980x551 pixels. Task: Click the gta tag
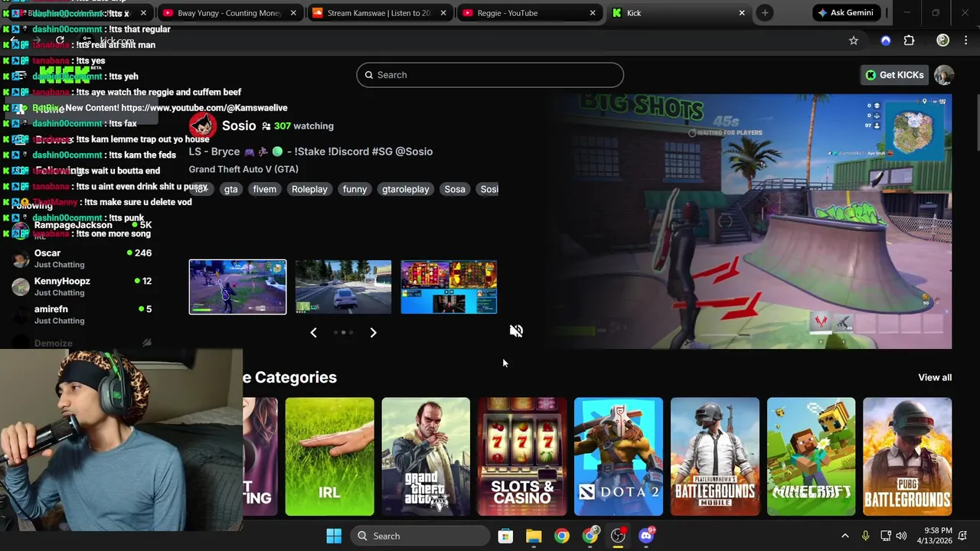pyautogui.click(x=230, y=189)
